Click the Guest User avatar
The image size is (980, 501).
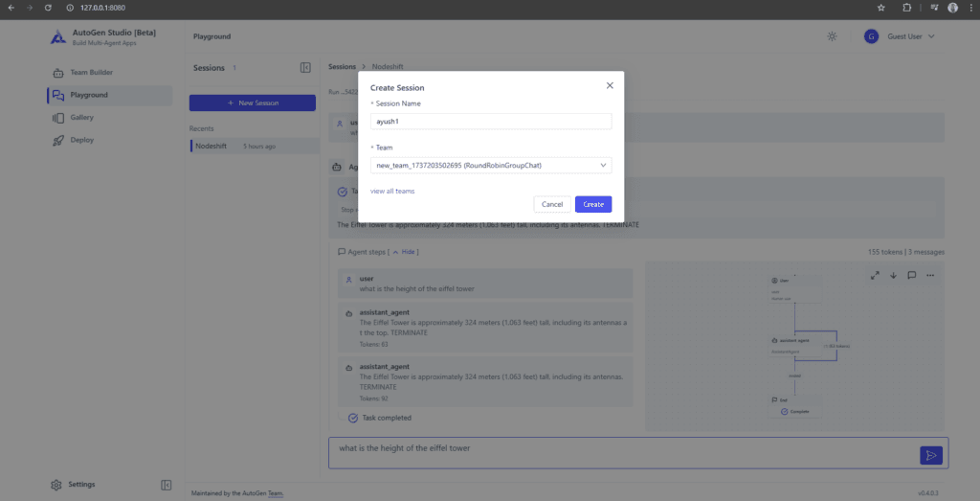pyautogui.click(x=871, y=36)
